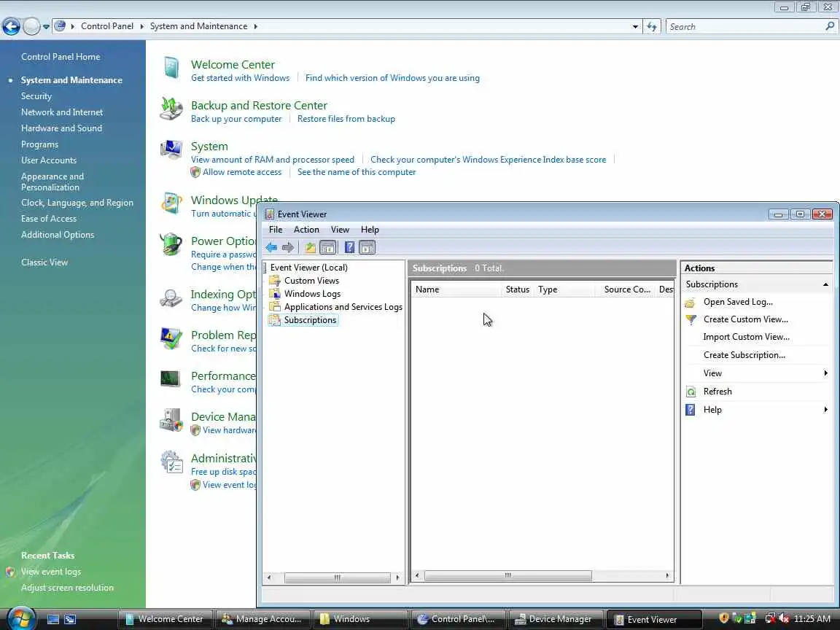Click the Refresh button beside the address bar
Image resolution: width=840 pixels, height=630 pixels.
(x=652, y=26)
